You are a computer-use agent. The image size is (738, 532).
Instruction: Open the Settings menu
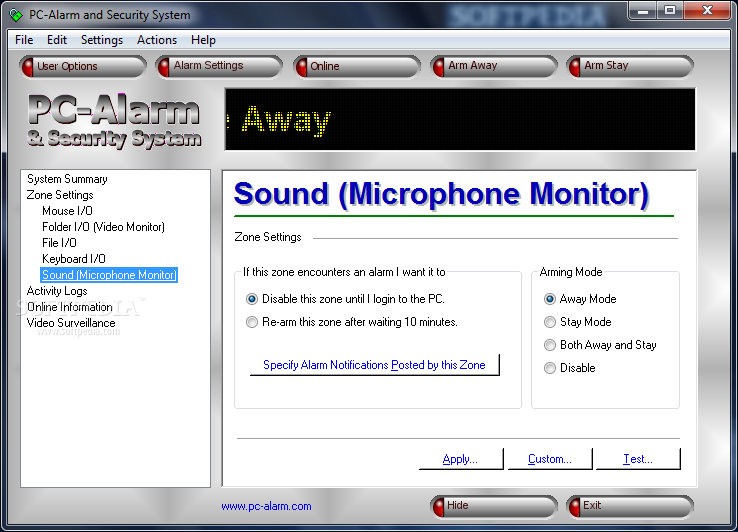pyautogui.click(x=102, y=40)
